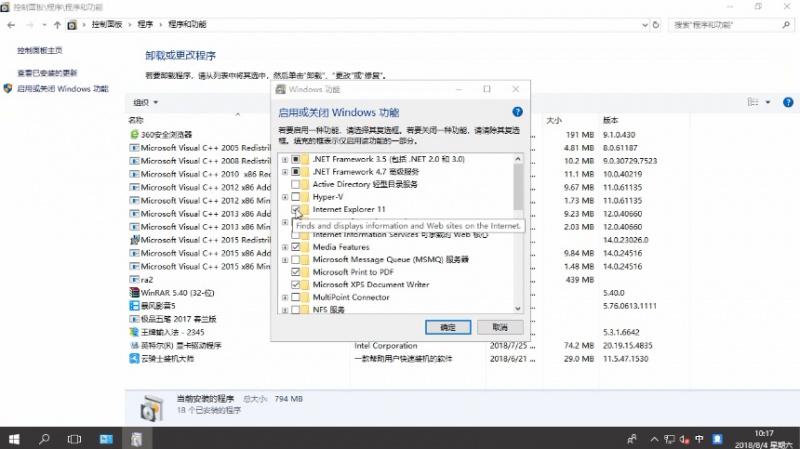Uncheck Microsoft XPS Document Writer
The image size is (800, 449).
point(295,285)
